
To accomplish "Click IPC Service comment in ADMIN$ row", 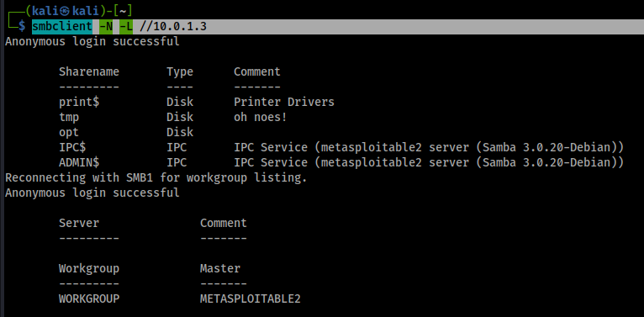I will click(429, 162).
